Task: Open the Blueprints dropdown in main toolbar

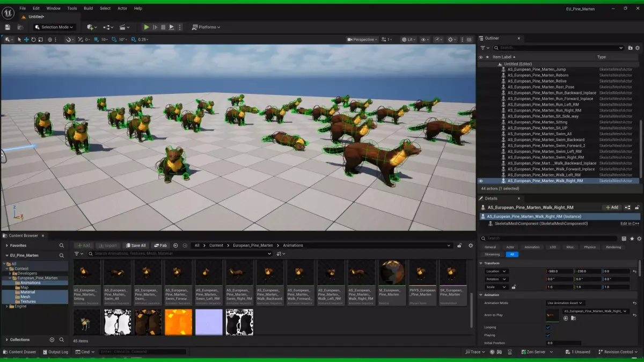Action: click(x=108, y=27)
